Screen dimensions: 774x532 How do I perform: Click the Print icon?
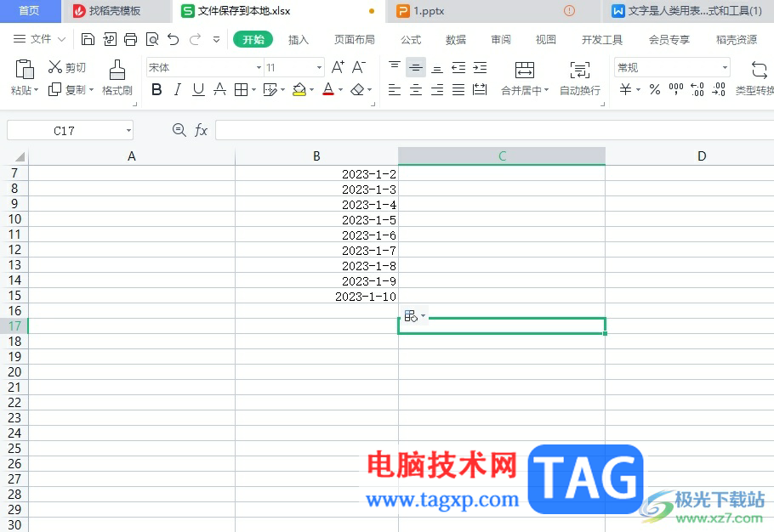tap(131, 39)
